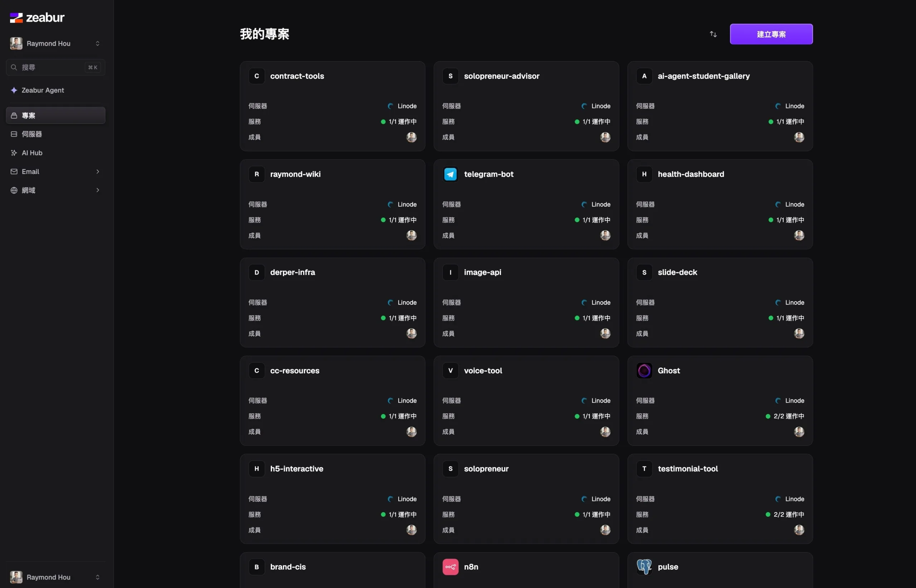The height and width of the screenshot is (588, 916).
Task: Open 網域 in the sidebar
Action: coord(55,190)
